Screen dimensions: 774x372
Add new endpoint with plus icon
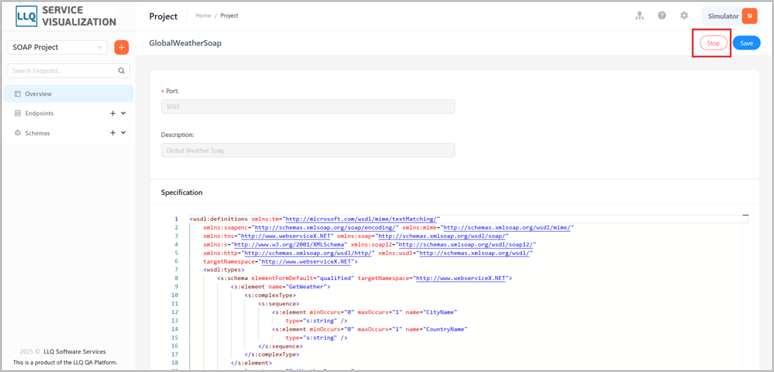(113, 113)
